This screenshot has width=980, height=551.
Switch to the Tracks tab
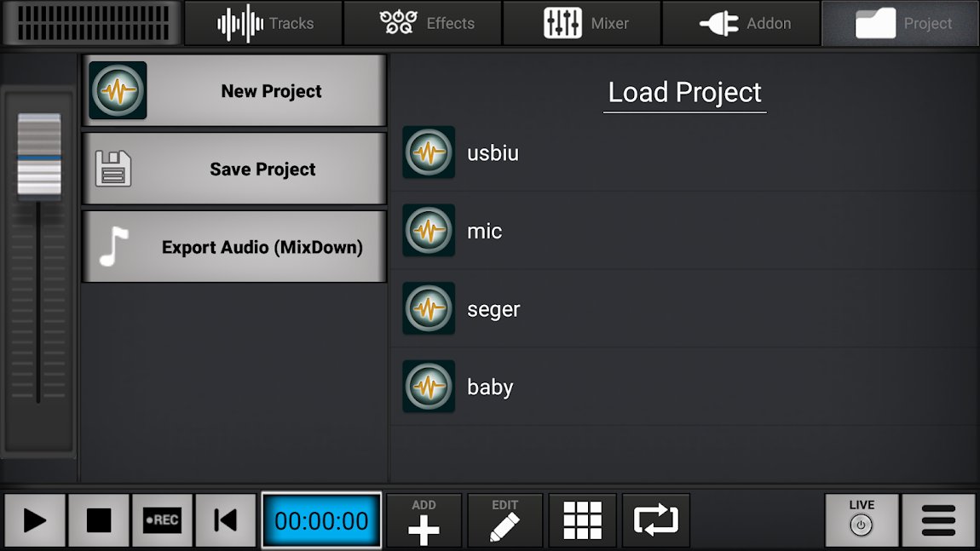(262, 23)
